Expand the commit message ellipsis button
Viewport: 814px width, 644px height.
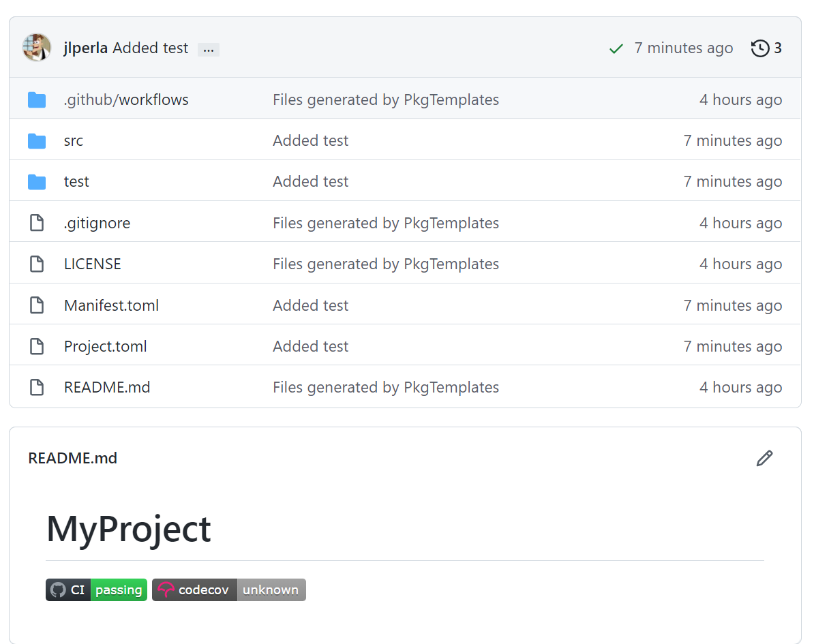coord(209,49)
